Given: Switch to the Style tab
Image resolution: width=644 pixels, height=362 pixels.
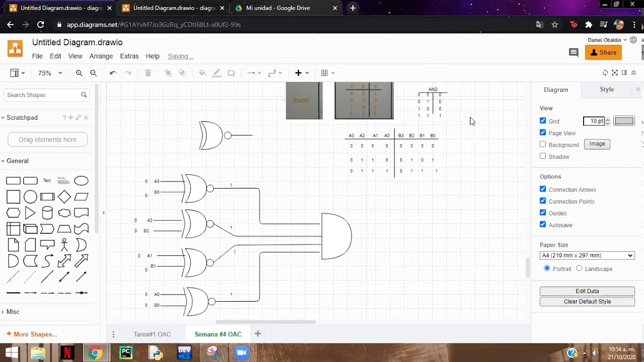Looking at the screenshot, I should [607, 89].
